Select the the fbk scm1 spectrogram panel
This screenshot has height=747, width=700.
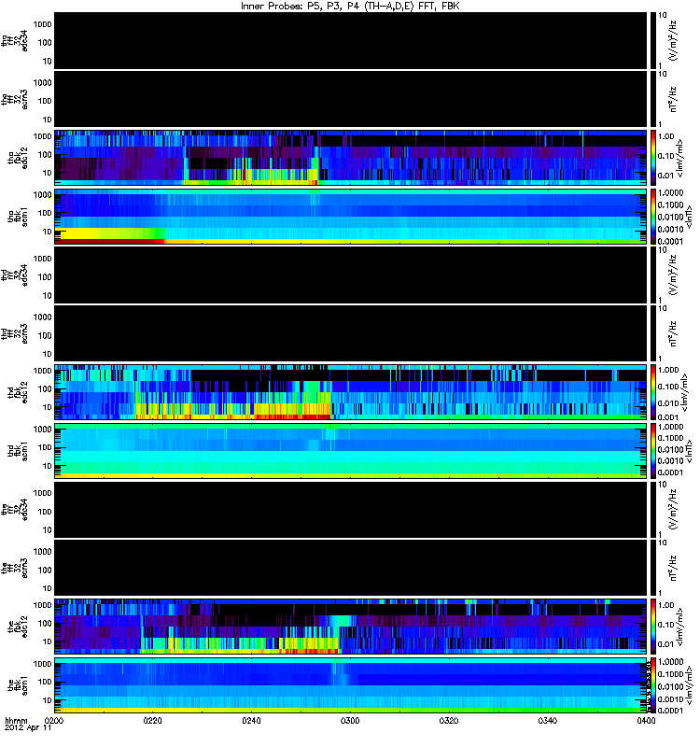351,685
